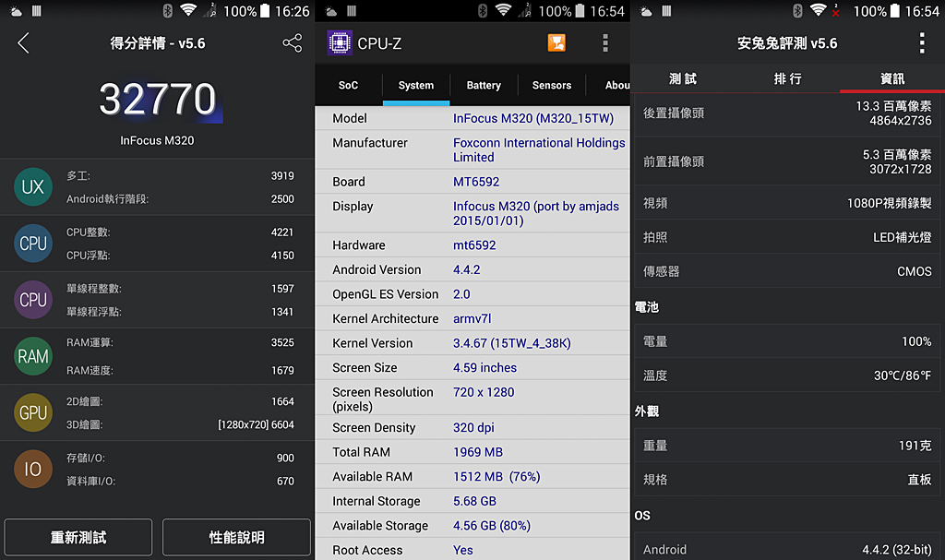Tap the 資料庫I/O score row
The height and width of the screenshot is (560, 945).
coord(180,481)
